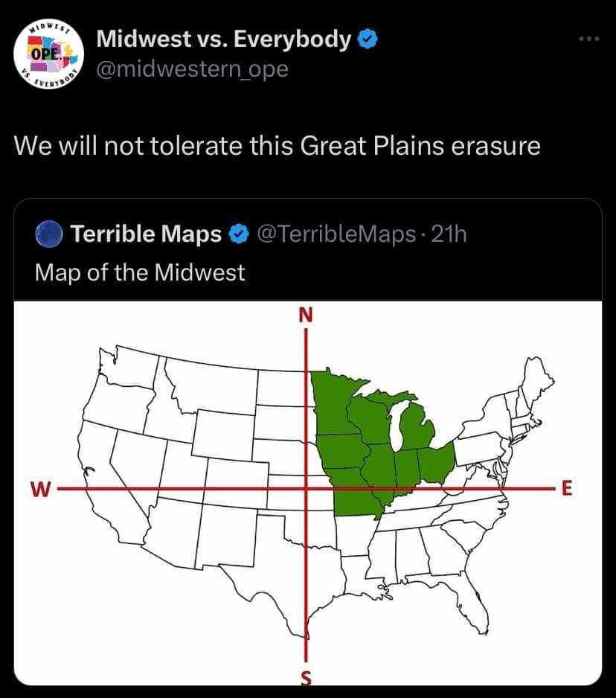The height and width of the screenshot is (698, 616).
Task: Open the @TerribleMaps handle in quoted tweet
Action: click(x=336, y=234)
